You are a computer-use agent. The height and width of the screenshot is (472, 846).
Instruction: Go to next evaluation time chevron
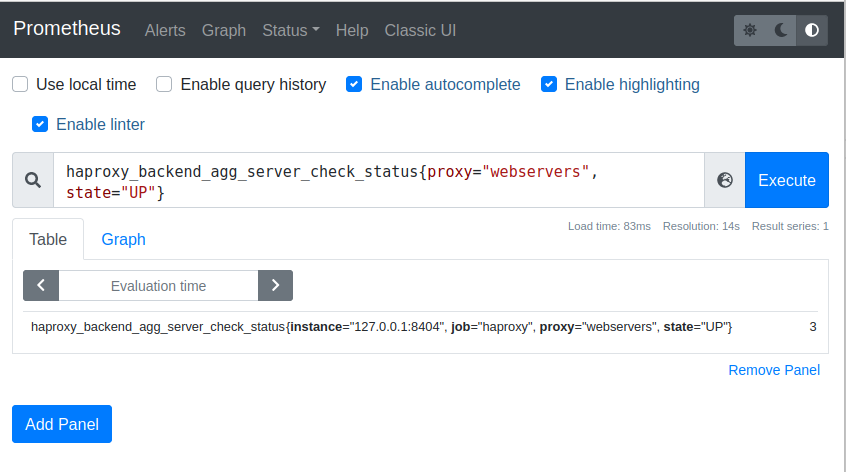(x=275, y=285)
